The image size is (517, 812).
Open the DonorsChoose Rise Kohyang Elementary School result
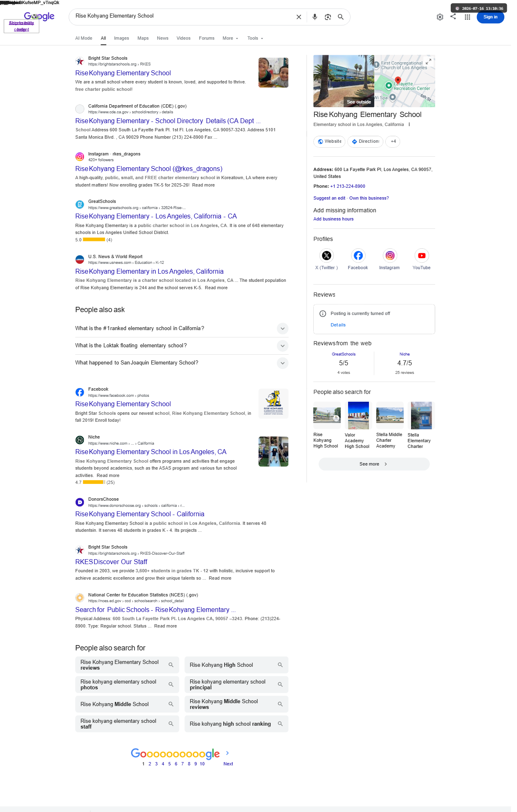click(x=140, y=514)
